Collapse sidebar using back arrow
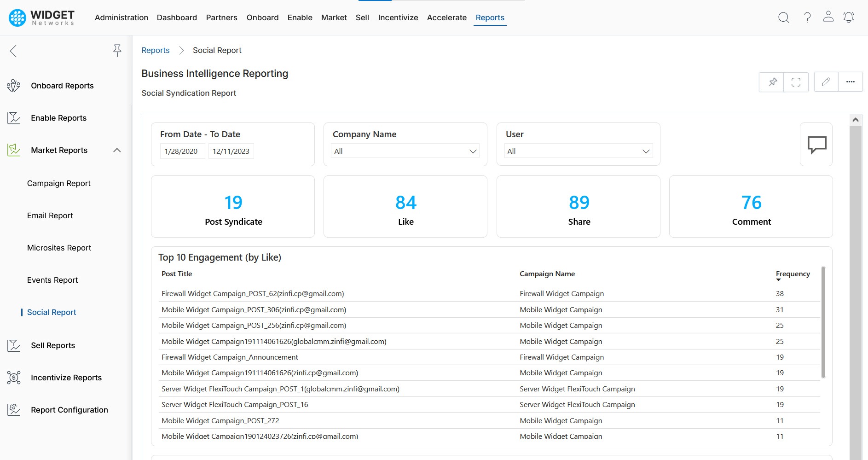The width and height of the screenshot is (868, 460). [13, 51]
